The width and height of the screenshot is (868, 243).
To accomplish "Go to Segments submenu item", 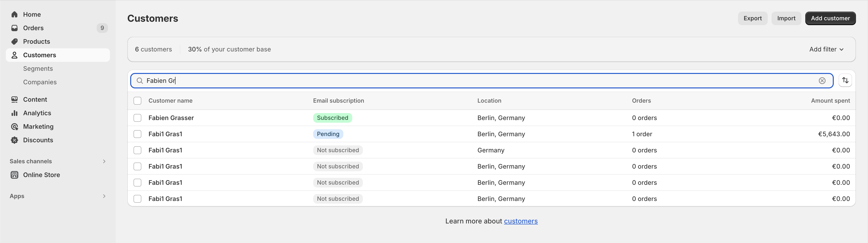I will click(38, 69).
